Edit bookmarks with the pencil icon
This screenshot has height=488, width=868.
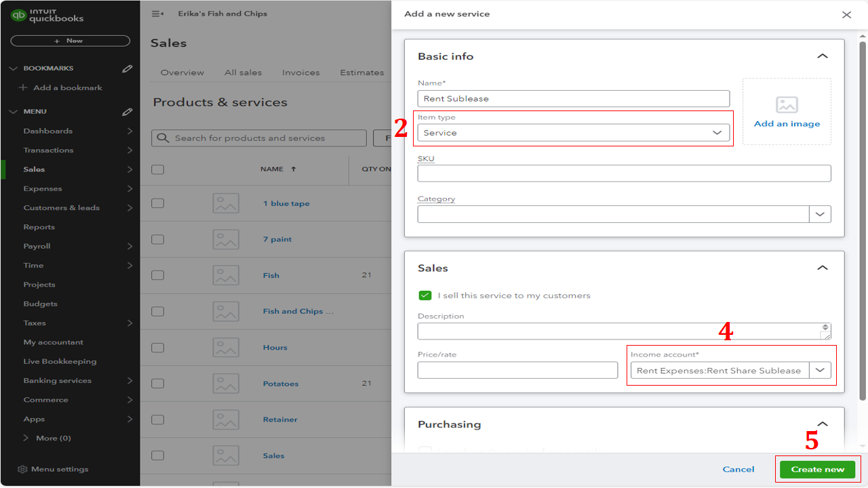(x=127, y=68)
